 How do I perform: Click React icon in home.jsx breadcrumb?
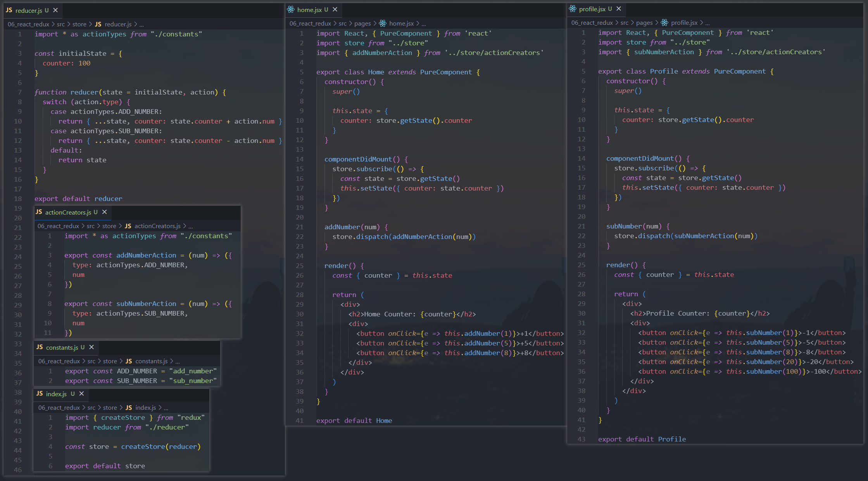pyautogui.click(x=383, y=23)
